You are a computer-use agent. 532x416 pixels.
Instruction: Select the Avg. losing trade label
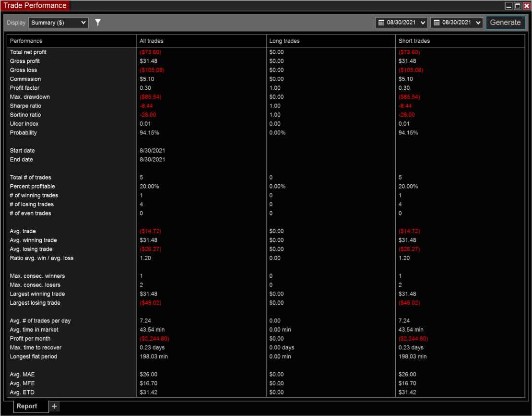tap(31, 249)
